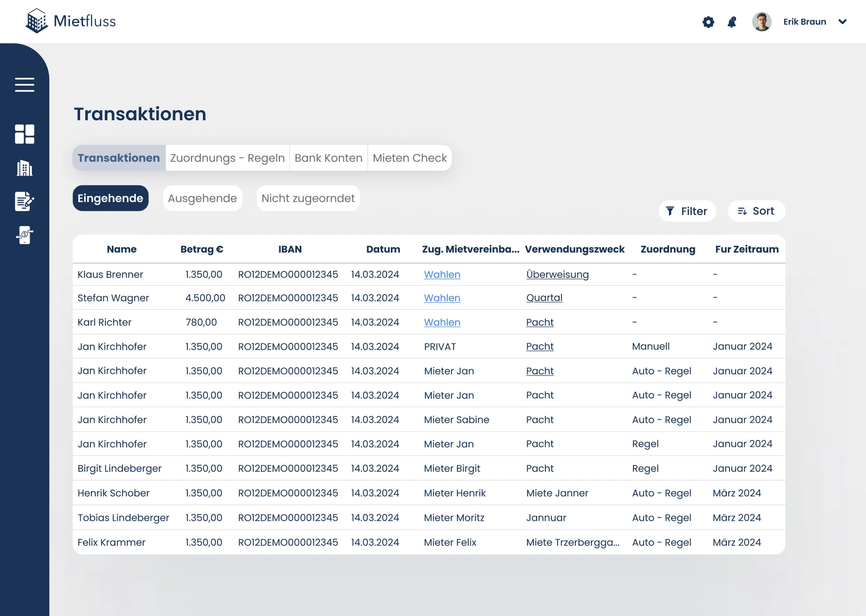Click the Name column header
866x616 pixels.
(122, 249)
